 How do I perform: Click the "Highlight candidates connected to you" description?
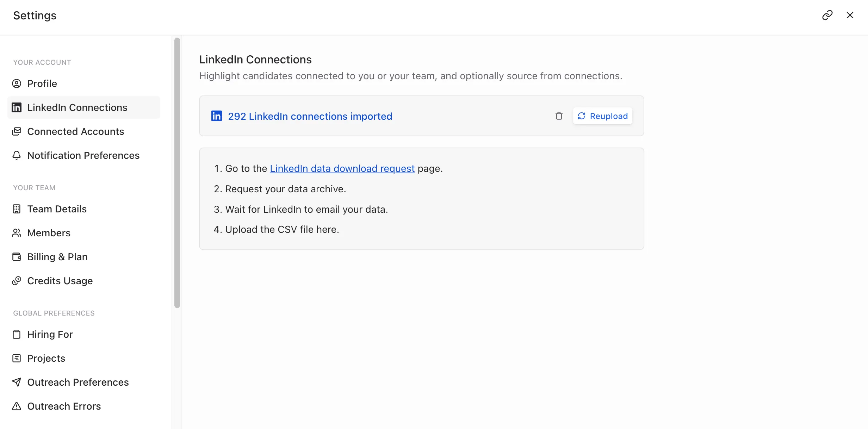coord(411,76)
